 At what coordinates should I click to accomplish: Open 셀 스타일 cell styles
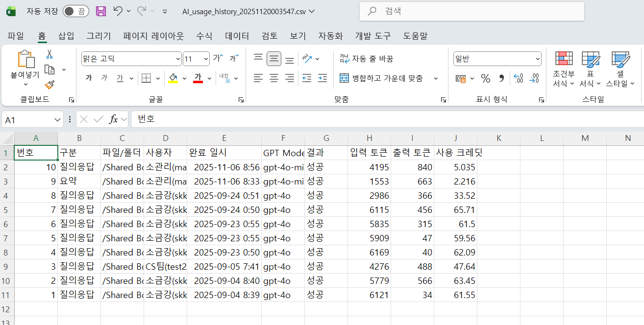(x=620, y=70)
